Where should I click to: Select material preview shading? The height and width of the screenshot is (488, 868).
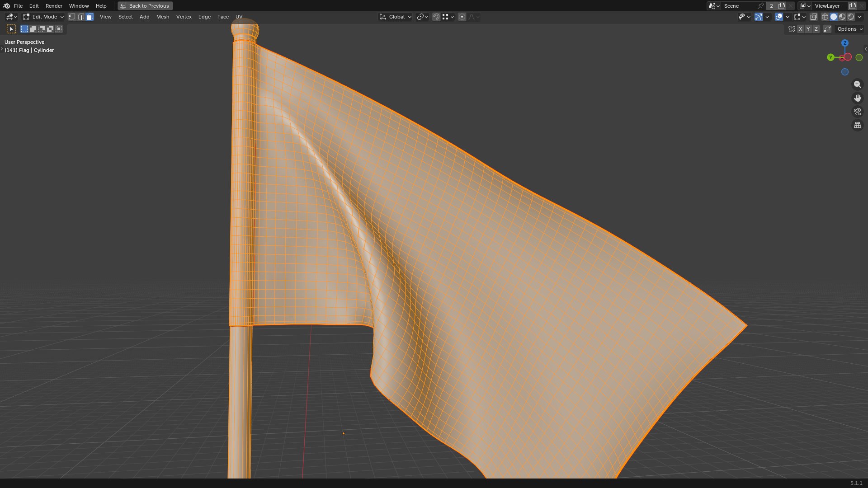tap(842, 17)
